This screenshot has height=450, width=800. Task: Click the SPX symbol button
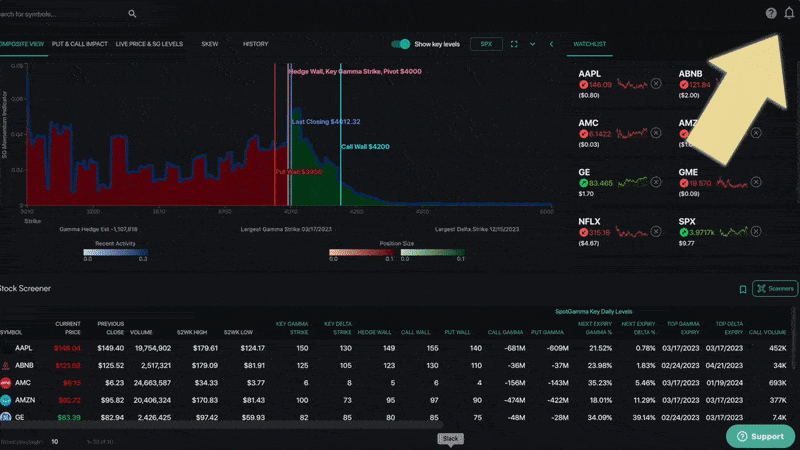486,44
